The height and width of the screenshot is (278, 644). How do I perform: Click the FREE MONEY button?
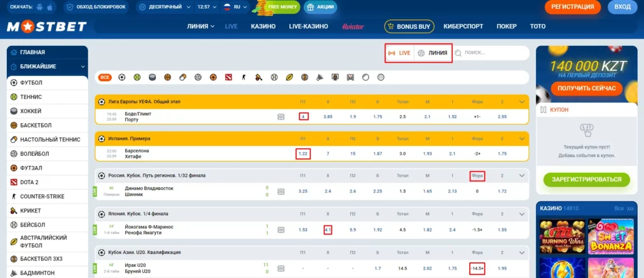[277, 7]
